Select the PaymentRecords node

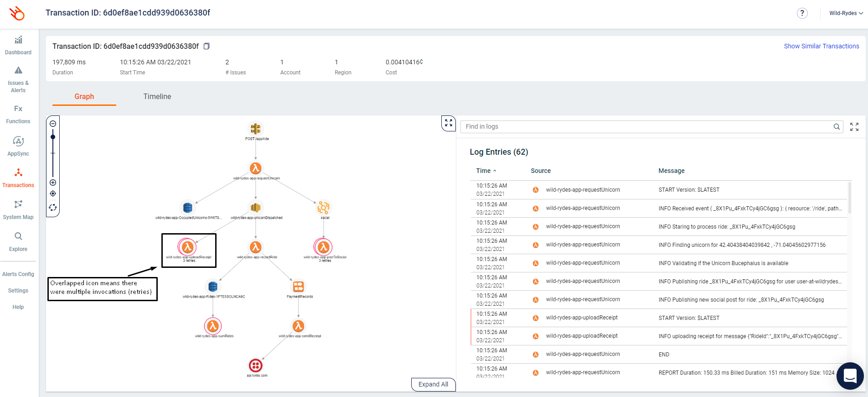pyautogui.click(x=298, y=287)
